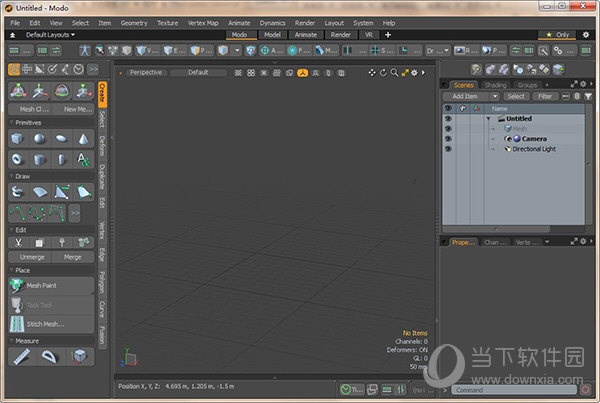Image resolution: width=600 pixels, height=403 pixels.
Task: Click the Stitch Mesh tool
Action: (x=51, y=324)
